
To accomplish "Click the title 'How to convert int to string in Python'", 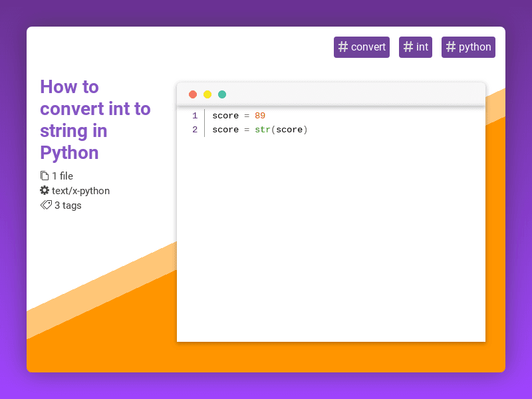I will (95, 120).
